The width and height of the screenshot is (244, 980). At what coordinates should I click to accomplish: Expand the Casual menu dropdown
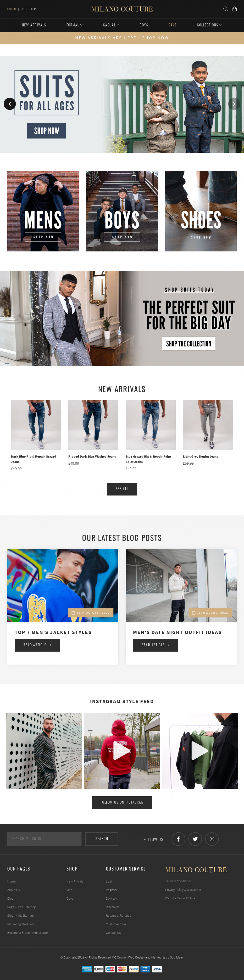tap(111, 25)
